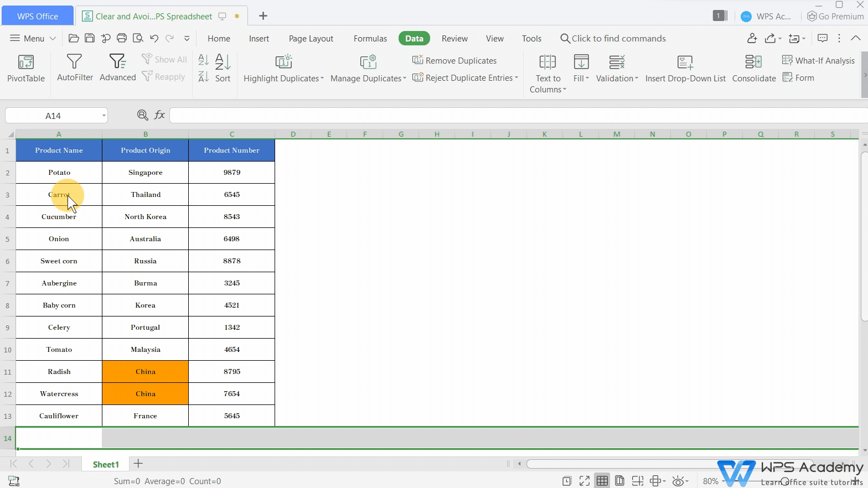The height and width of the screenshot is (488, 868).
Task: Open the PivotTable tool
Action: [25, 68]
